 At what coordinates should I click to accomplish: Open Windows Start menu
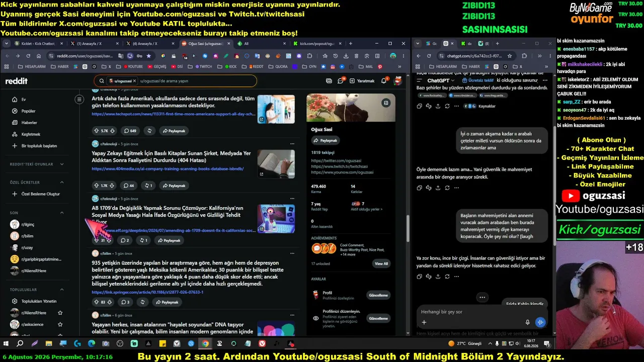click(6, 344)
